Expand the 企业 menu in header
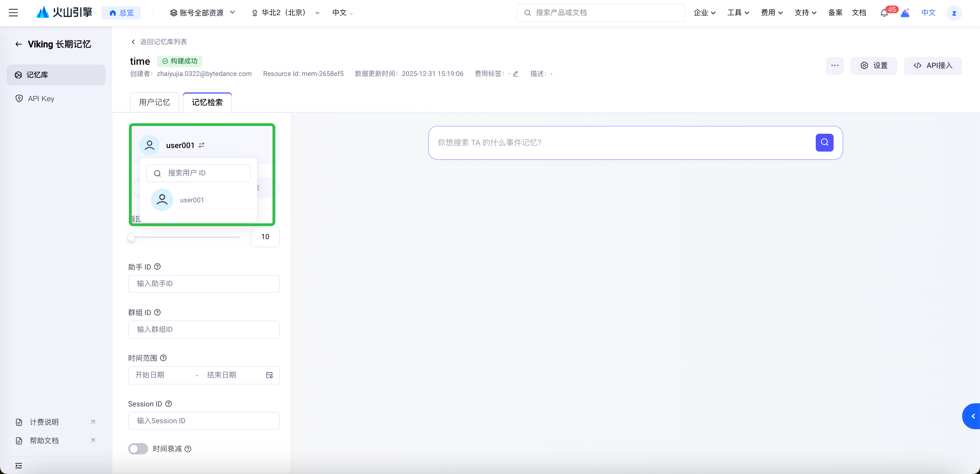980x474 pixels. click(x=704, y=13)
